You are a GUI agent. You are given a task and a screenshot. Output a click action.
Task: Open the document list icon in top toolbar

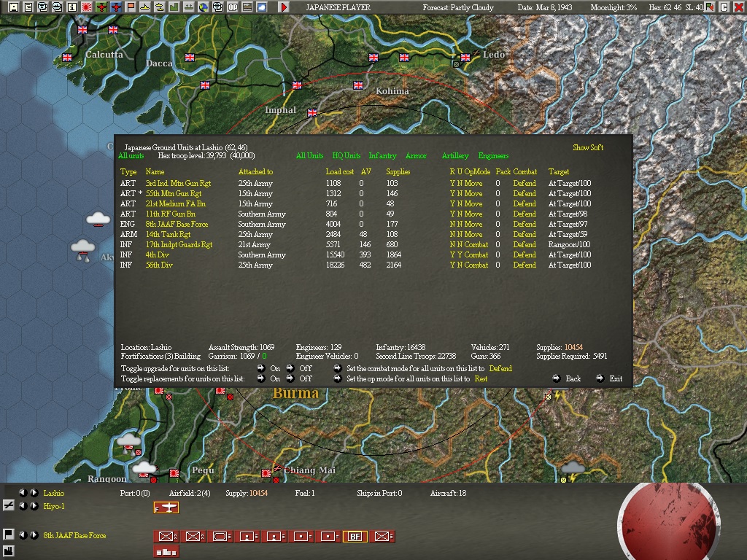28,7
